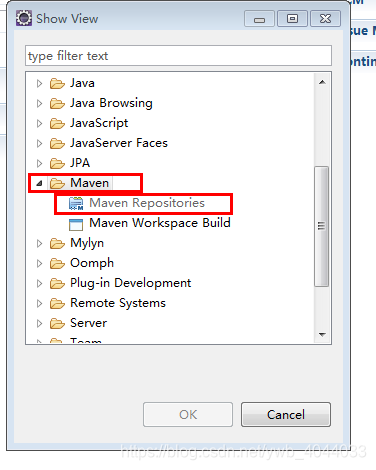376x470 pixels.
Task: Select the Server label
Action: (x=89, y=323)
